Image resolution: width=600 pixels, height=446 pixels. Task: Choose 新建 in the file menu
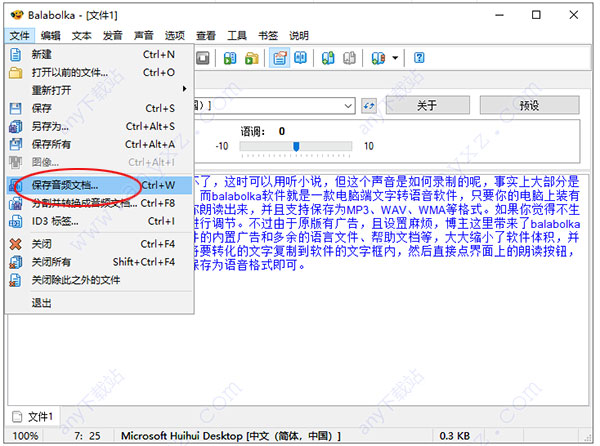click(99, 54)
